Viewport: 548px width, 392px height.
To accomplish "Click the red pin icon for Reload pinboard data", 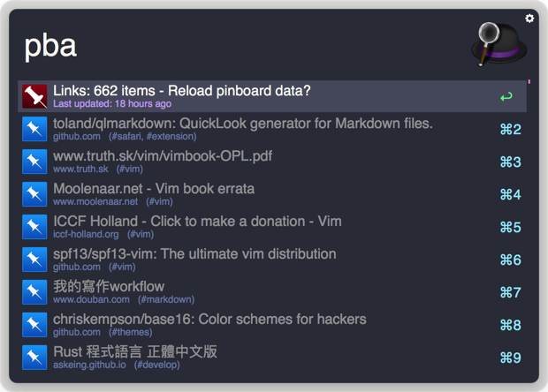I will click(34, 96).
